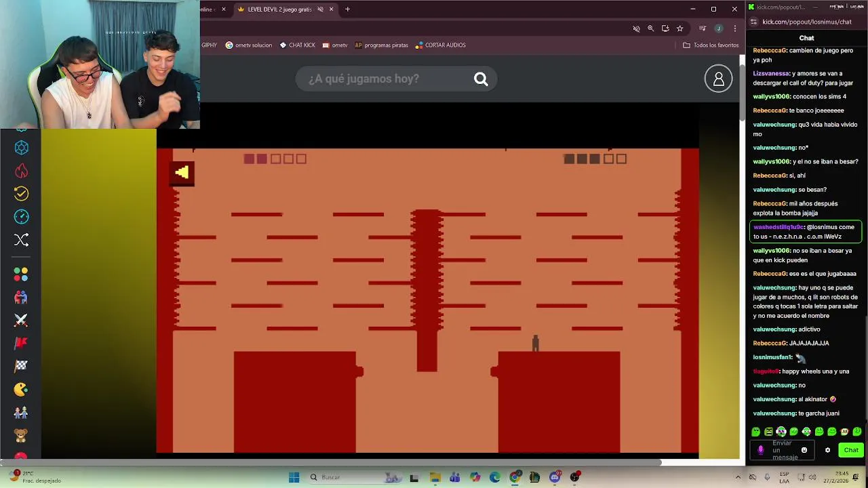
Task: Open the yellow checkmark updated games icon
Action: pos(21,194)
